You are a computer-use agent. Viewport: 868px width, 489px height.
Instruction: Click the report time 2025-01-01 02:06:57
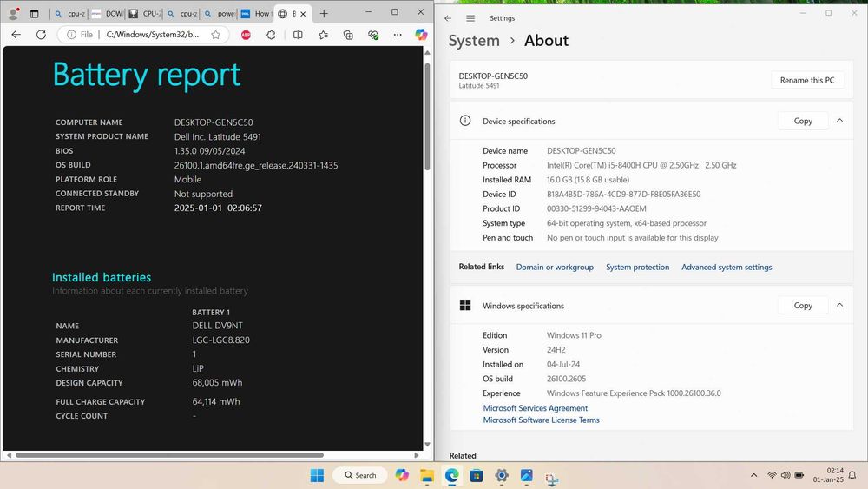(218, 208)
